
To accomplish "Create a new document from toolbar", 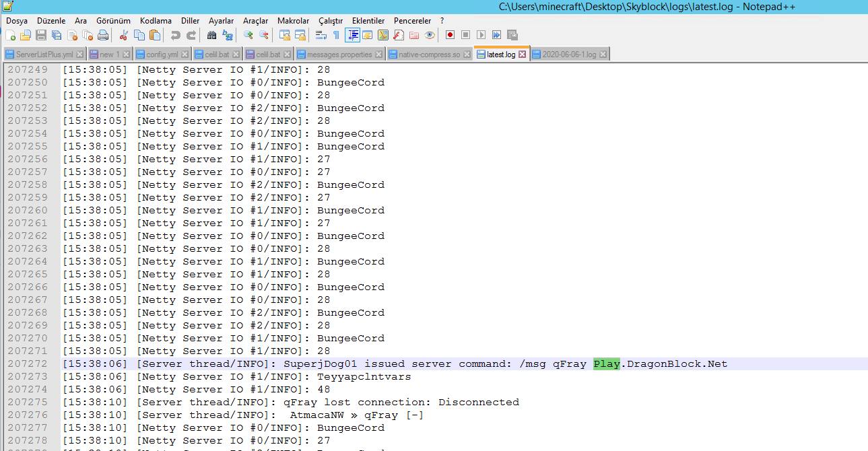I will (x=10, y=35).
